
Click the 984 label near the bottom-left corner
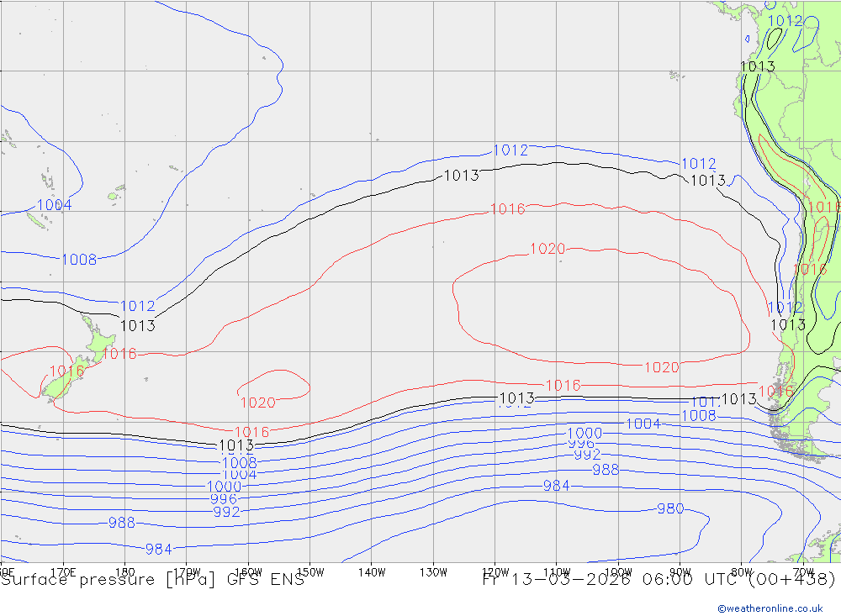pos(159,549)
